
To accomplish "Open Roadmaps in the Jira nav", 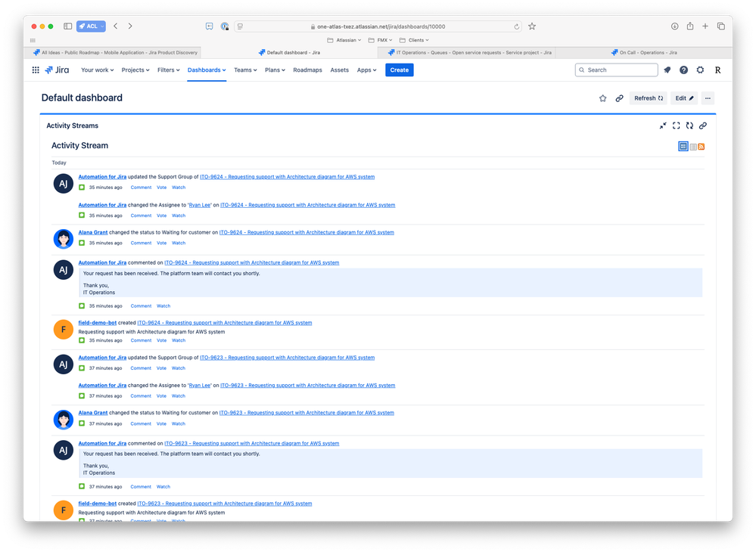I will click(x=307, y=70).
